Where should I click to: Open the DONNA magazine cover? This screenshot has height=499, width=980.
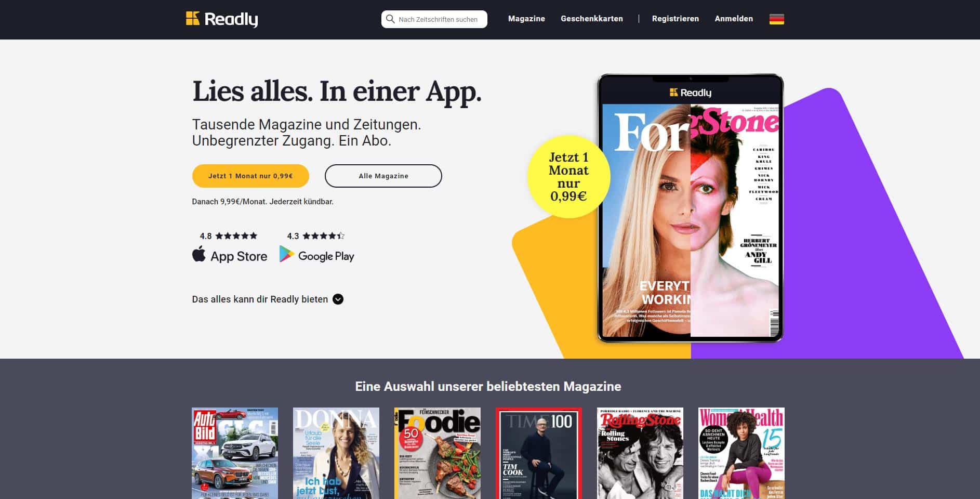[336, 453]
